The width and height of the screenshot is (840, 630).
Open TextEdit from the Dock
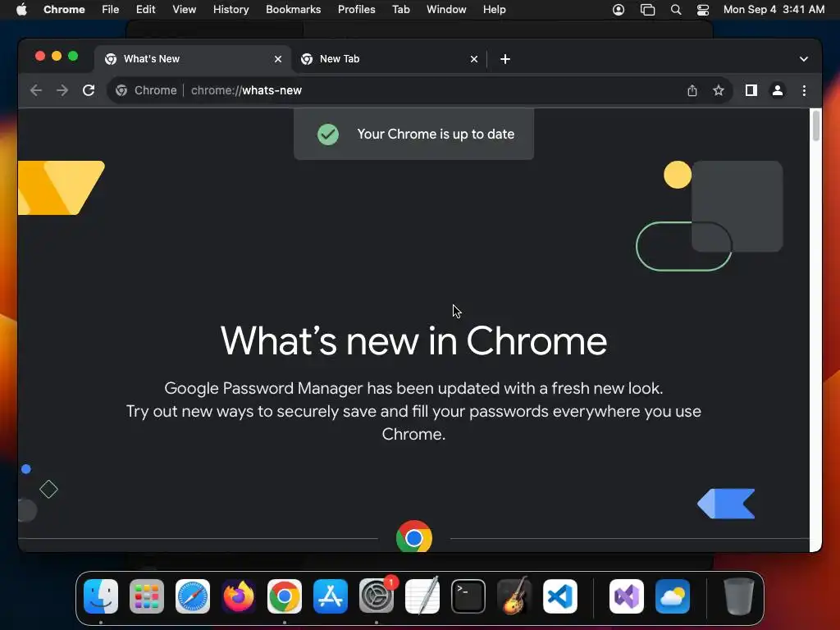(422, 596)
